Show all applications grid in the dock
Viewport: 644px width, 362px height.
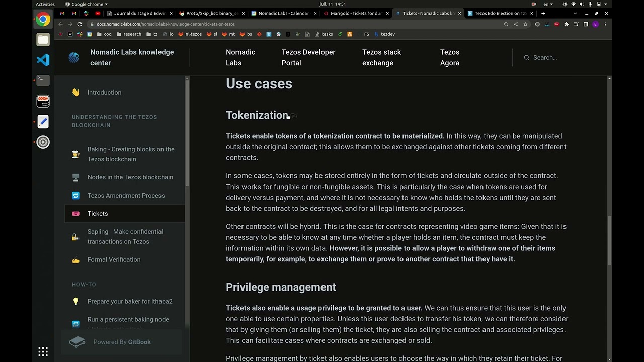[43, 351]
